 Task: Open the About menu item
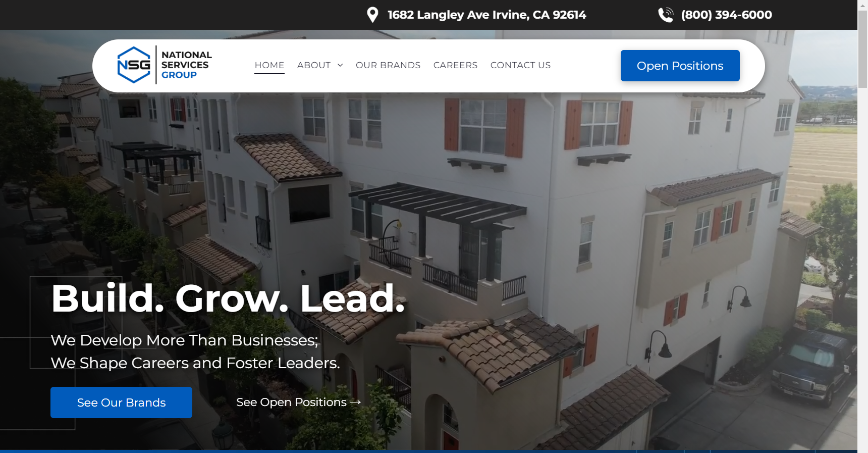coord(314,65)
